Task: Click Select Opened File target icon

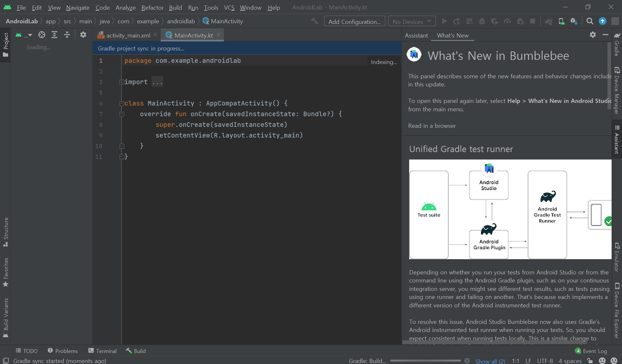Action: [42, 35]
